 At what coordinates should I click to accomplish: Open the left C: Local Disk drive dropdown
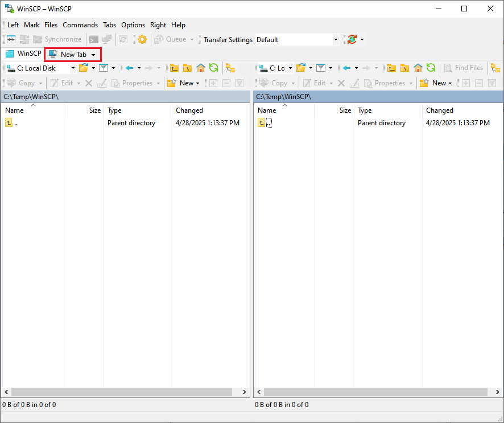72,68
